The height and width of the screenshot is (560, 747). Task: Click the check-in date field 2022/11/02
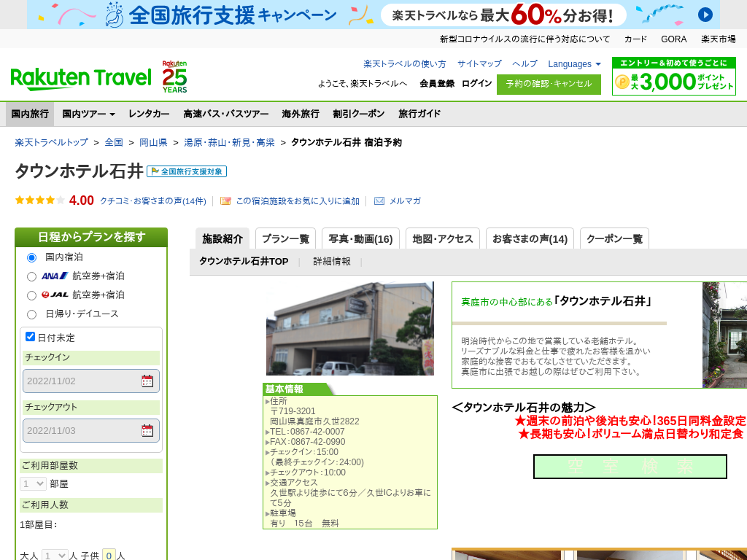point(91,381)
